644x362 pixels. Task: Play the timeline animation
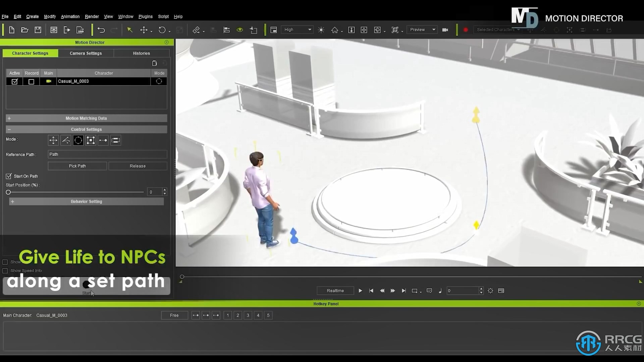(360, 291)
